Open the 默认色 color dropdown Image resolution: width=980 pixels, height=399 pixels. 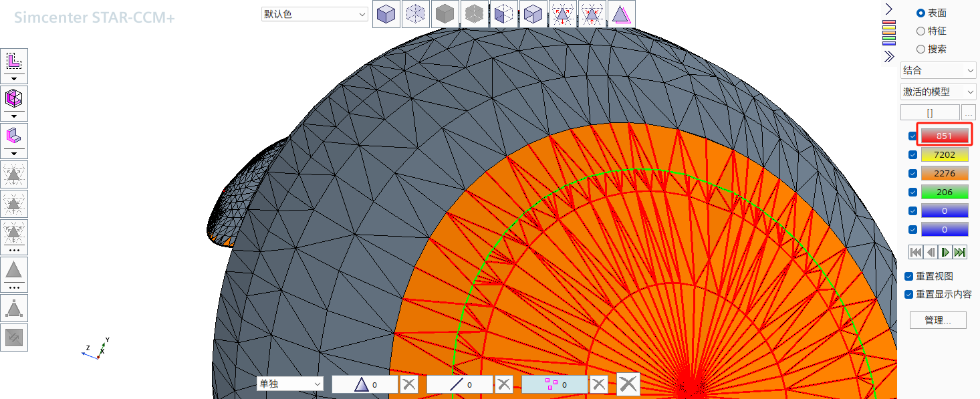pyautogui.click(x=315, y=14)
